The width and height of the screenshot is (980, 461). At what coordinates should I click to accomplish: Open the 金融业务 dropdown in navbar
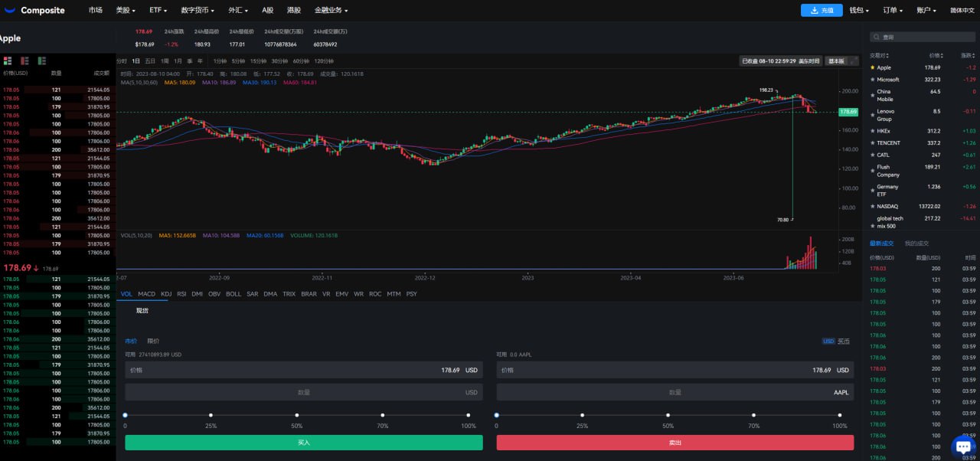point(331,11)
